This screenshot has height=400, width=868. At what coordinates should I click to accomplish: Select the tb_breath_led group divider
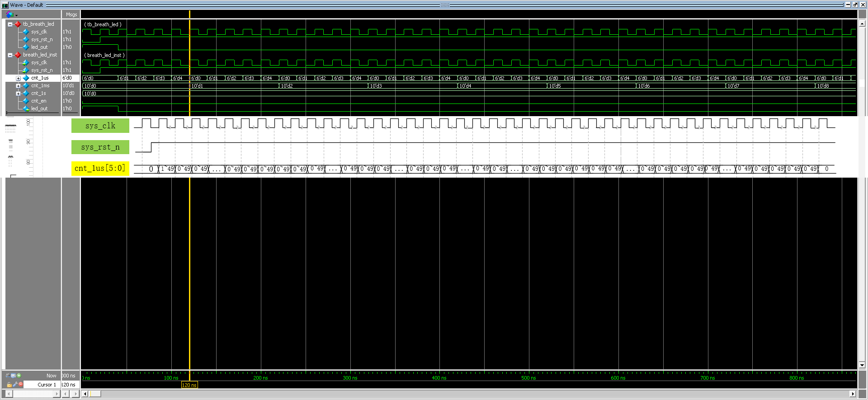[x=38, y=24]
